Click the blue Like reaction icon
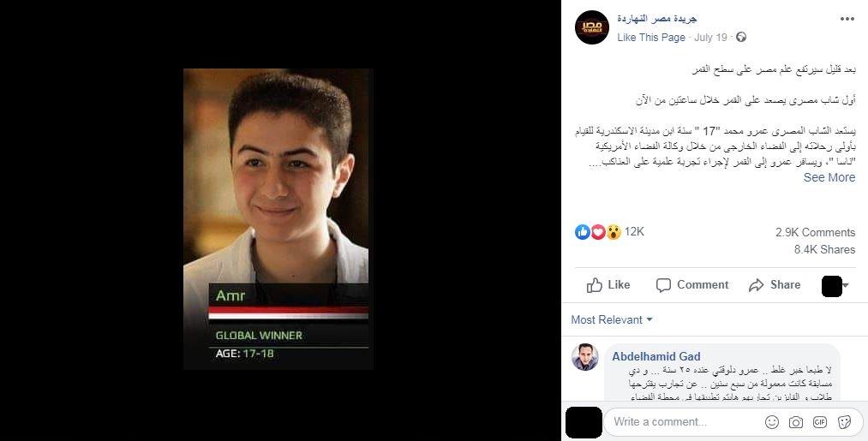Image resolution: width=868 pixels, height=441 pixels. click(583, 232)
